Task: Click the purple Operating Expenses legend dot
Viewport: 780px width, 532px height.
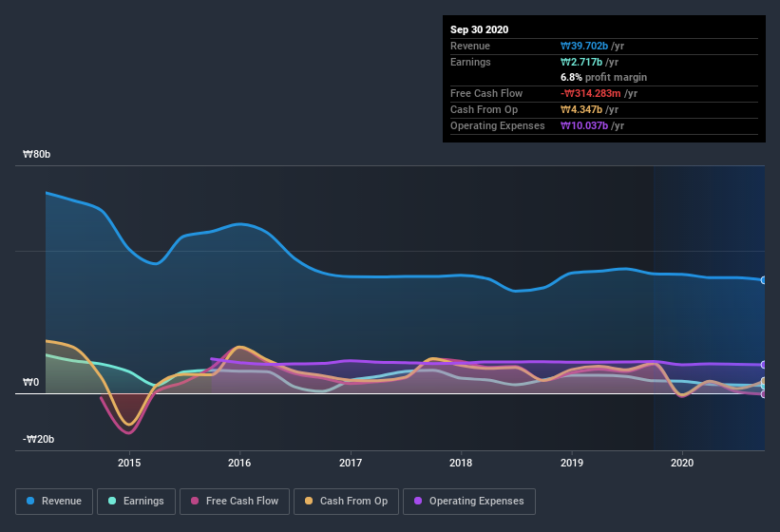Action: point(418,501)
